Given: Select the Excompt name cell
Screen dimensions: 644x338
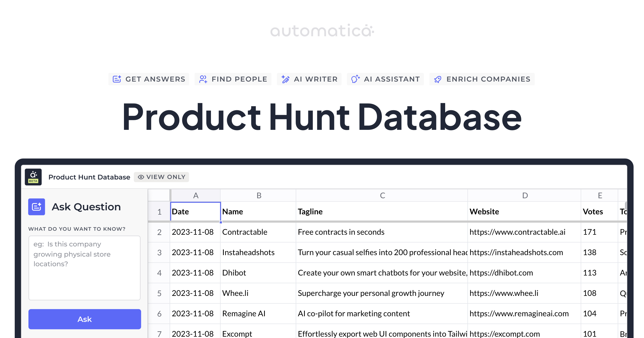Looking at the screenshot, I should pyautogui.click(x=258, y=332).
